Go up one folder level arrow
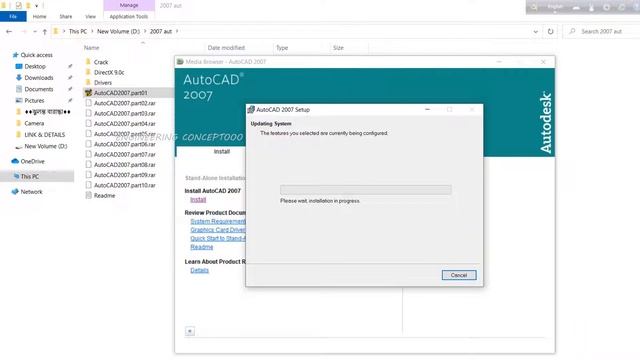 coord(44,31)
